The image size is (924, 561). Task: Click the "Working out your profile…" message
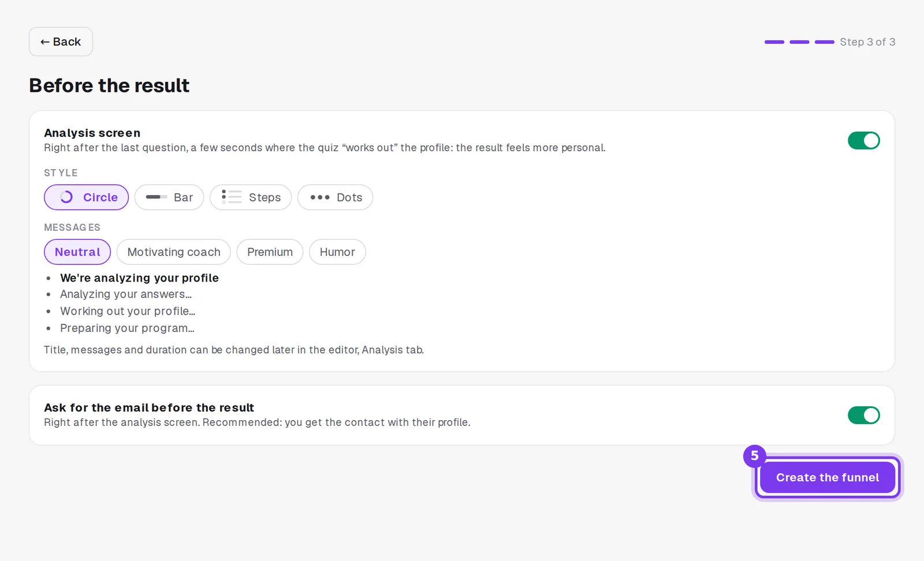click(x=128, y=311)
